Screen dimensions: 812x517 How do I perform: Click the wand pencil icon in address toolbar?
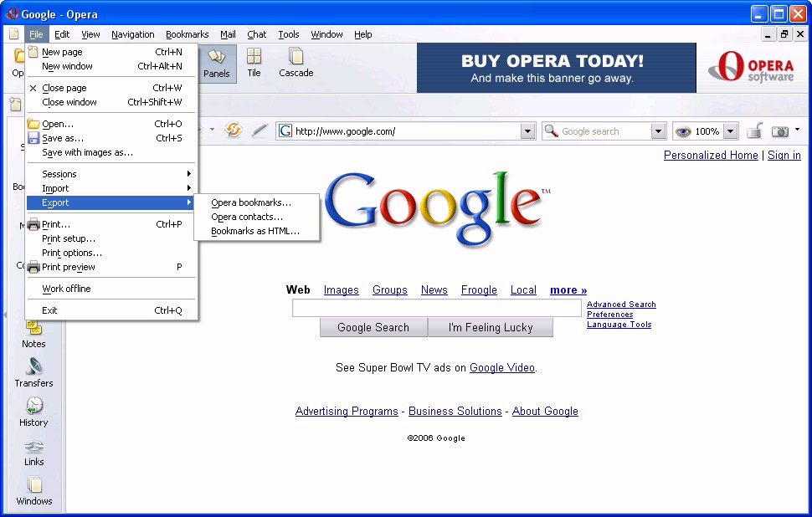[260, 131]
